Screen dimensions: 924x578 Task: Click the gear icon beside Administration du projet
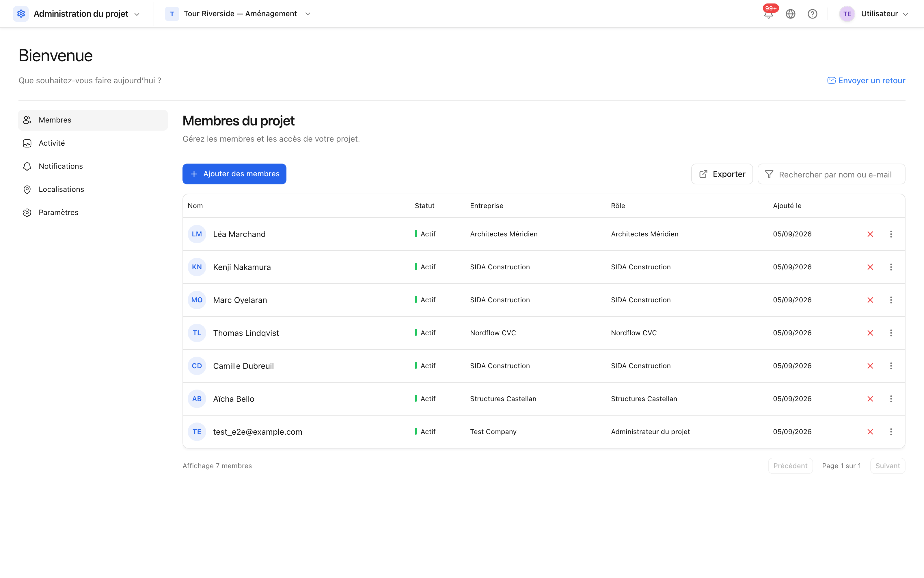21,14
